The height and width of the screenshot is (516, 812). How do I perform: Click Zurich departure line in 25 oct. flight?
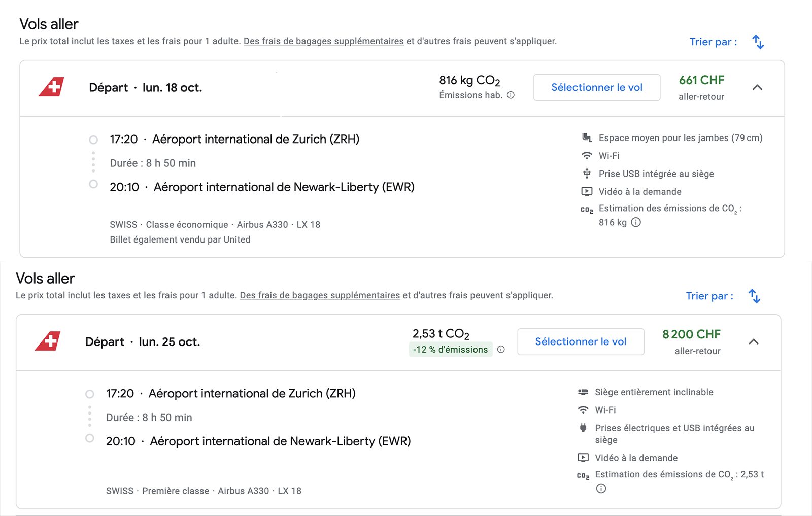coord(231,393)
